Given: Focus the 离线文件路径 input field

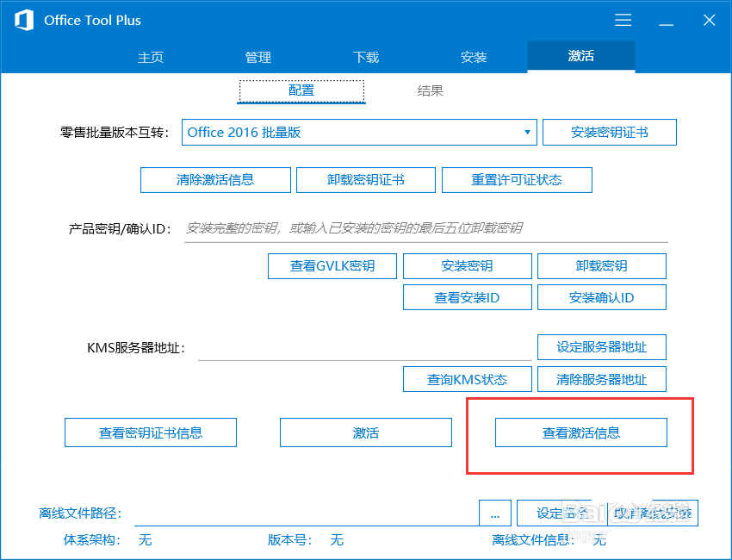Looking at the screenshot, I should coord(307,513).
